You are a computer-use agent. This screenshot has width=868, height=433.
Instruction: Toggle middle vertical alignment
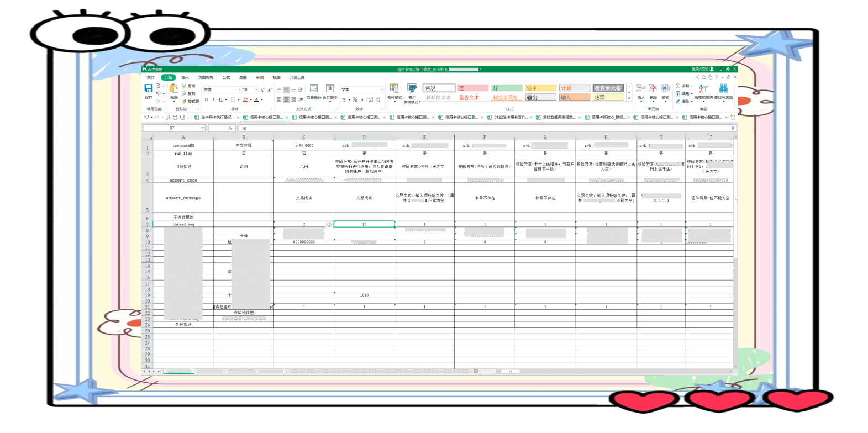(x=286, y=90)
